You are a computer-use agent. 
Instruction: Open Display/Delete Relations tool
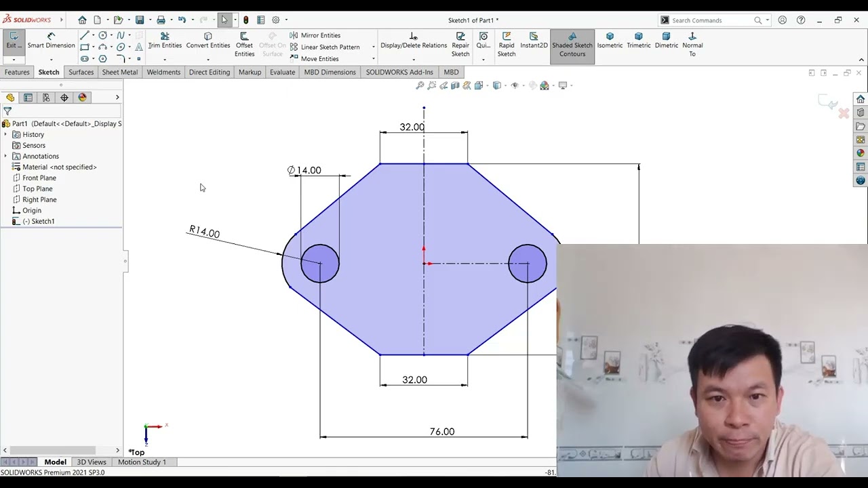tap(414, 41)
